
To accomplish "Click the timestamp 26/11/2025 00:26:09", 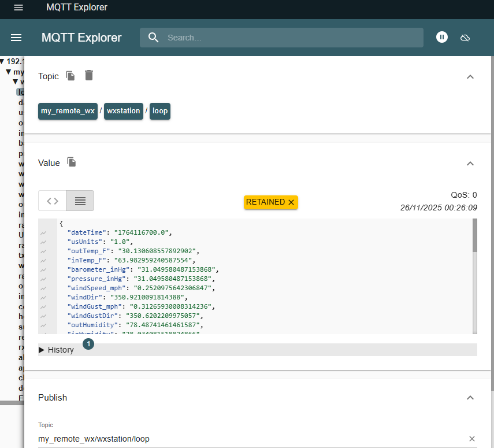I will (439, 208).
